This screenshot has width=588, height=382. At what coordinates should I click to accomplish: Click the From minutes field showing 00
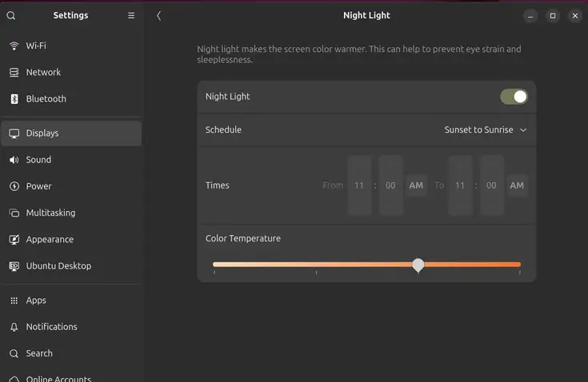[390, 185]
